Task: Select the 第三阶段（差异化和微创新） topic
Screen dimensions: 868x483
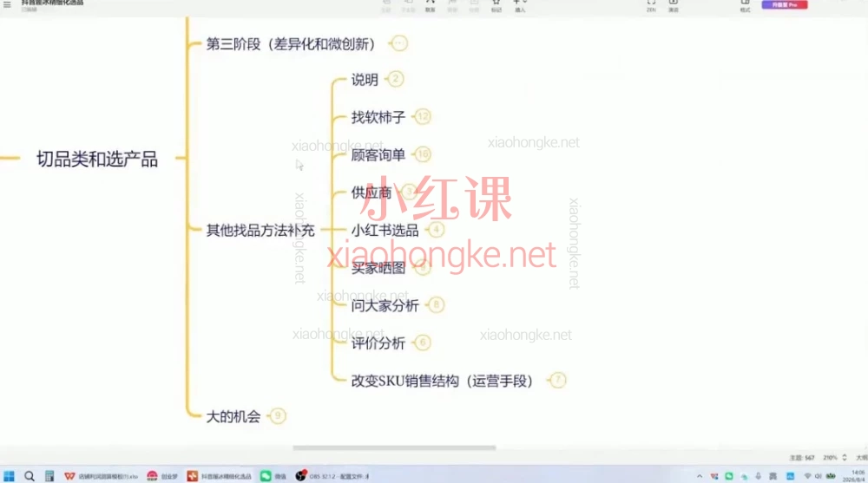Action: pos(291,43)
